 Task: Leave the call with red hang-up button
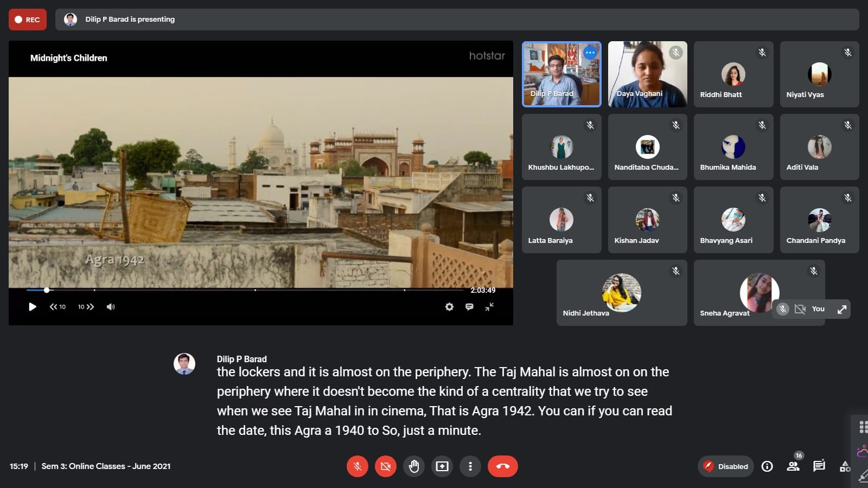503,466
